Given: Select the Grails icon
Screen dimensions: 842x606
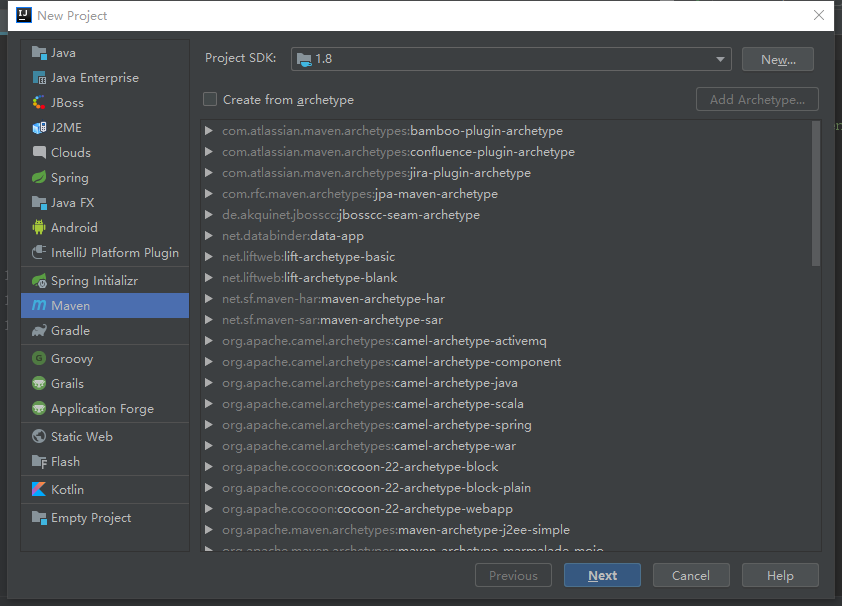Looking at the screenshot, I should tap(39, 384).
